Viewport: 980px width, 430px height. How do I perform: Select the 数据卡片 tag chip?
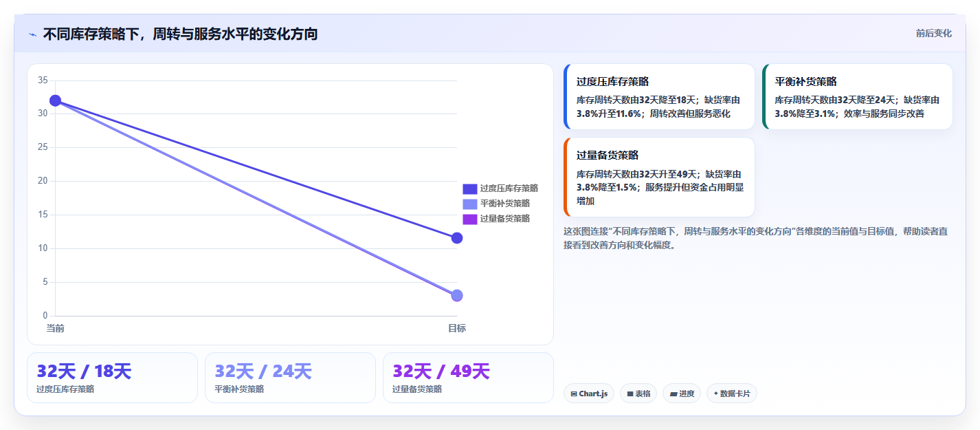pyautogui.click(x=731, y=394)
